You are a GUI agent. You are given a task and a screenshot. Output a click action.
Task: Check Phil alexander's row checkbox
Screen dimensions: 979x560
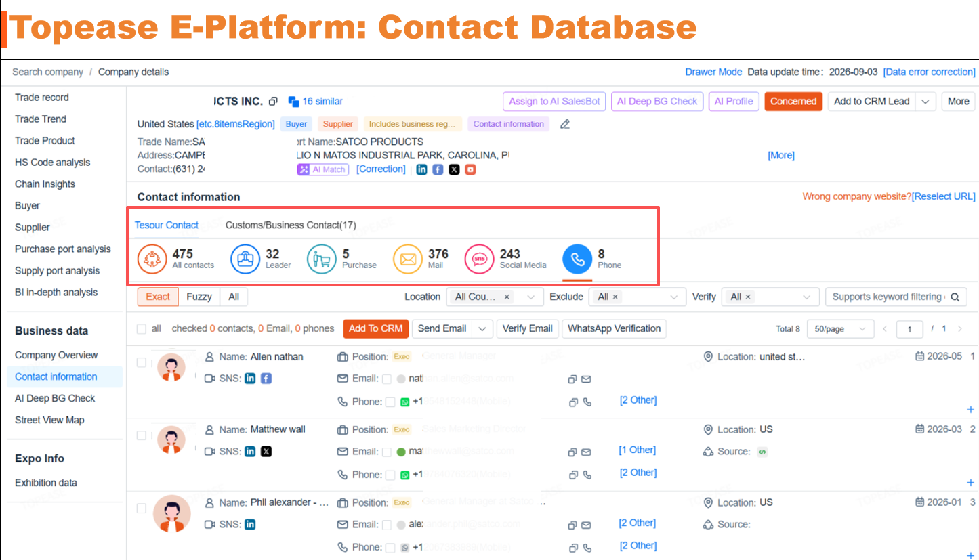click(142, 509)
